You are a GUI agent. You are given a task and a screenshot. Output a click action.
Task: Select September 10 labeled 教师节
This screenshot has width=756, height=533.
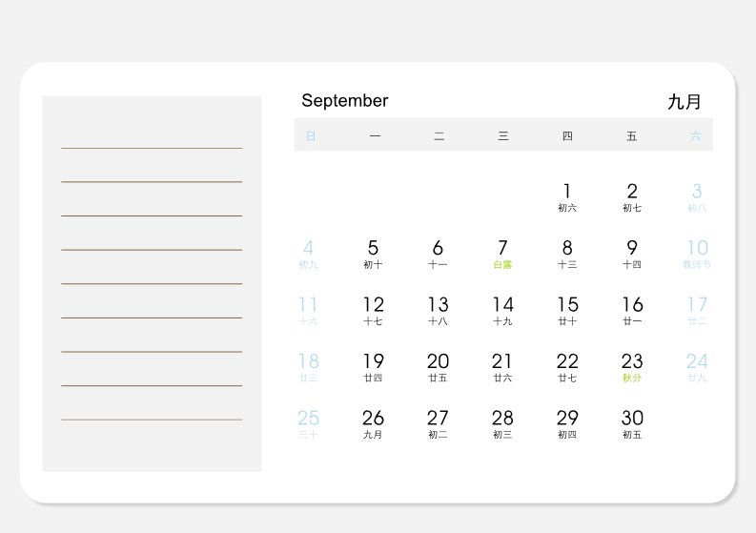click(x=697, y=255)
